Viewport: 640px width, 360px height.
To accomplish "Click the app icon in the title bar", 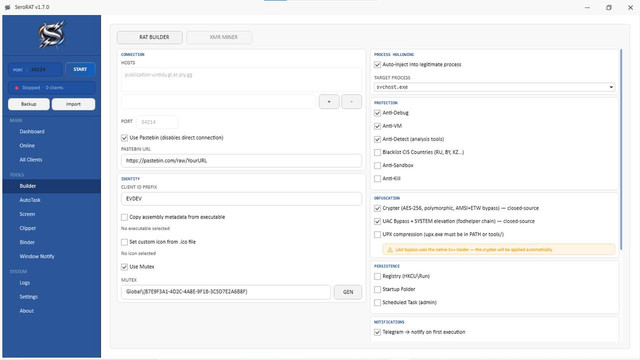I will pos(7,7).
